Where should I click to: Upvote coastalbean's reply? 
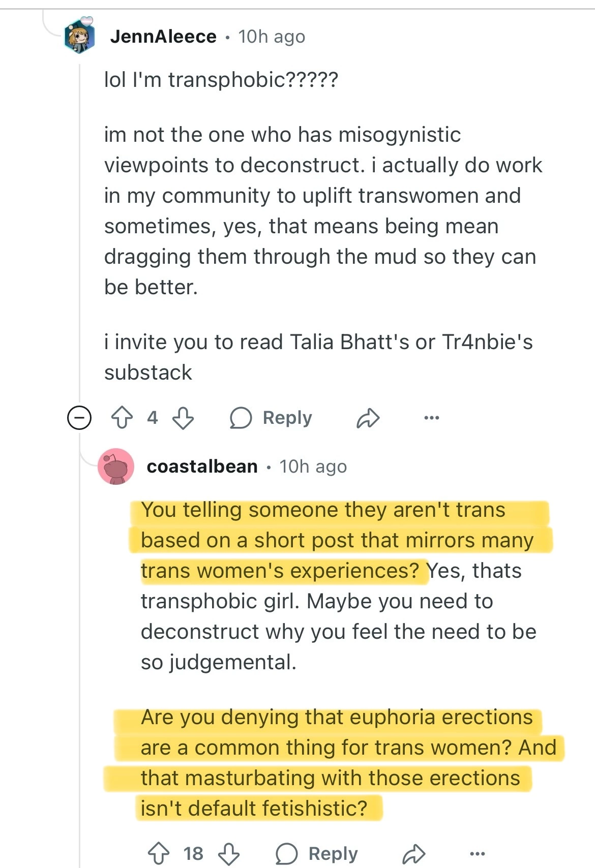tap(158, 854)
